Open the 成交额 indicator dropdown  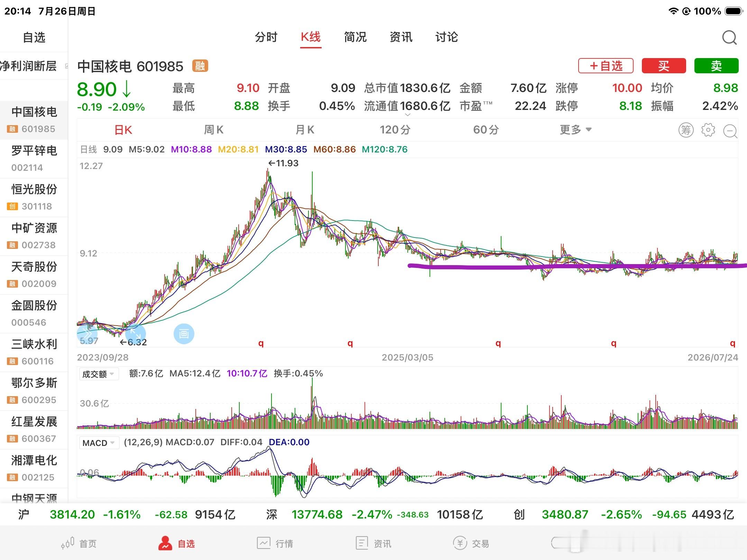[x=99, y=374]
